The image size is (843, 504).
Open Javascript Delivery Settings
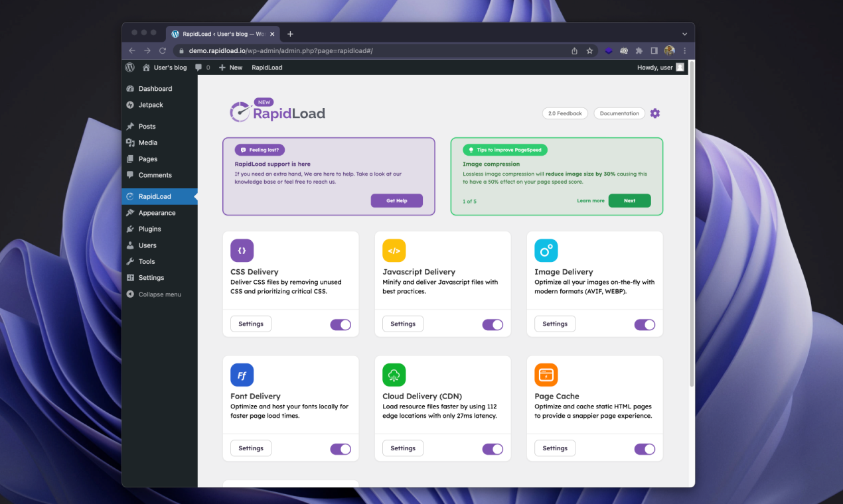tap(403, 324)
